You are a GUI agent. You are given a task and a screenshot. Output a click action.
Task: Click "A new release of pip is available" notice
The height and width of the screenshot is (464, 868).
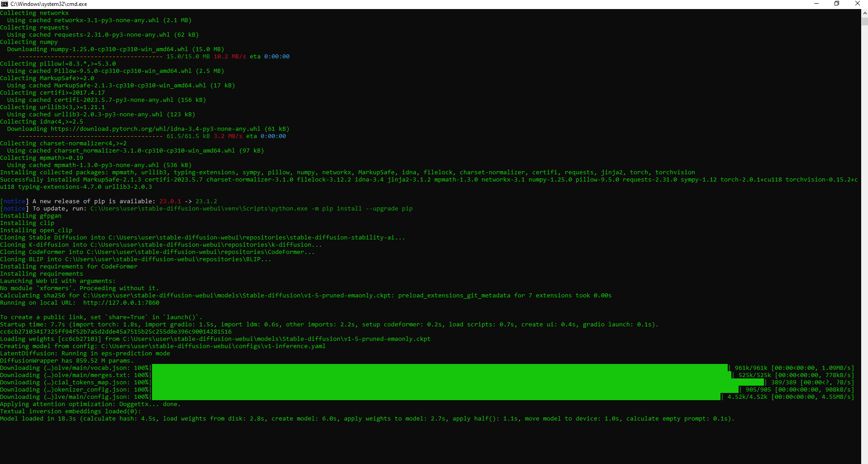(x=109, y=201)
